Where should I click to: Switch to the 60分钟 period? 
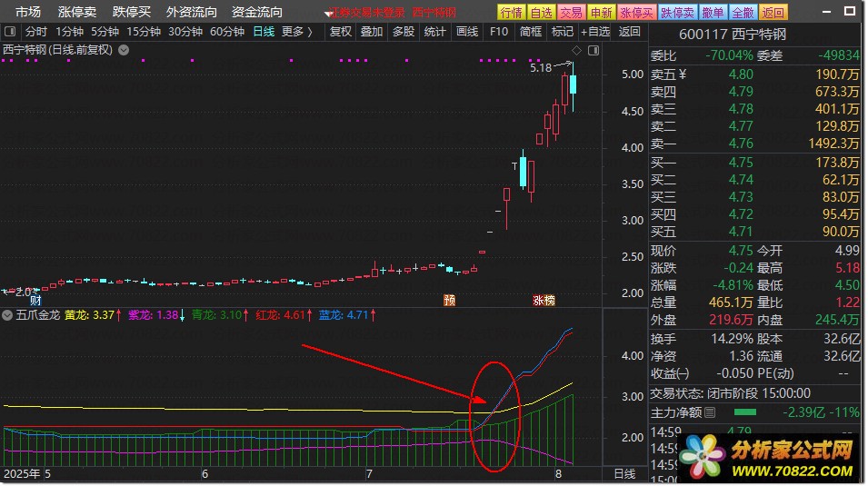pyautogui.click(x=227, y=32)
